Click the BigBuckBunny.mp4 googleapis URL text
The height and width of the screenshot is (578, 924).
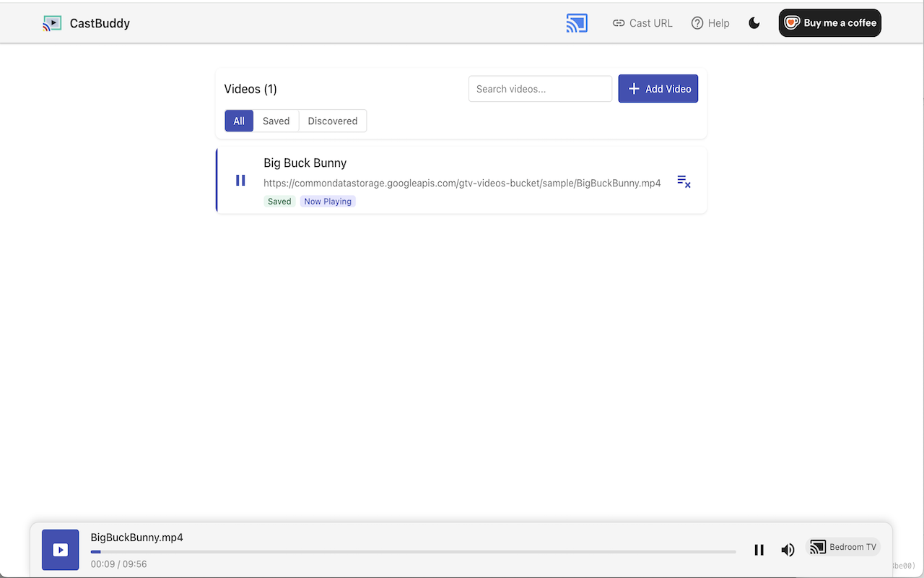coord(462,184)
